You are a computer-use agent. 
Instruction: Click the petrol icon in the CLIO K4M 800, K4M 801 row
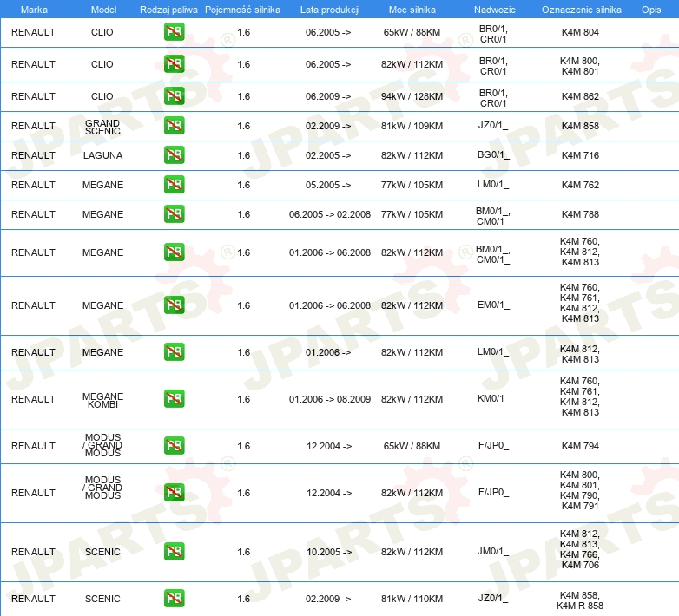coord(174,64)
